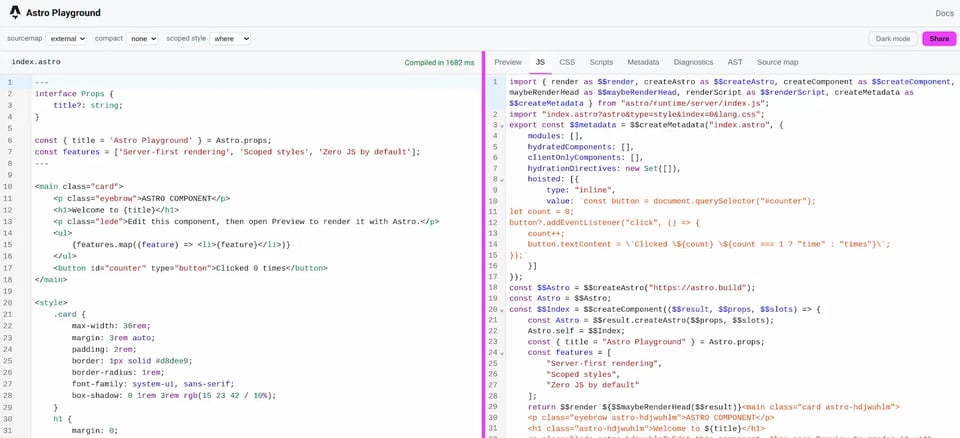This screenshot has height=438, width=960.
Task: Open the compact dropdown set to none
Action: coord(142,39)
